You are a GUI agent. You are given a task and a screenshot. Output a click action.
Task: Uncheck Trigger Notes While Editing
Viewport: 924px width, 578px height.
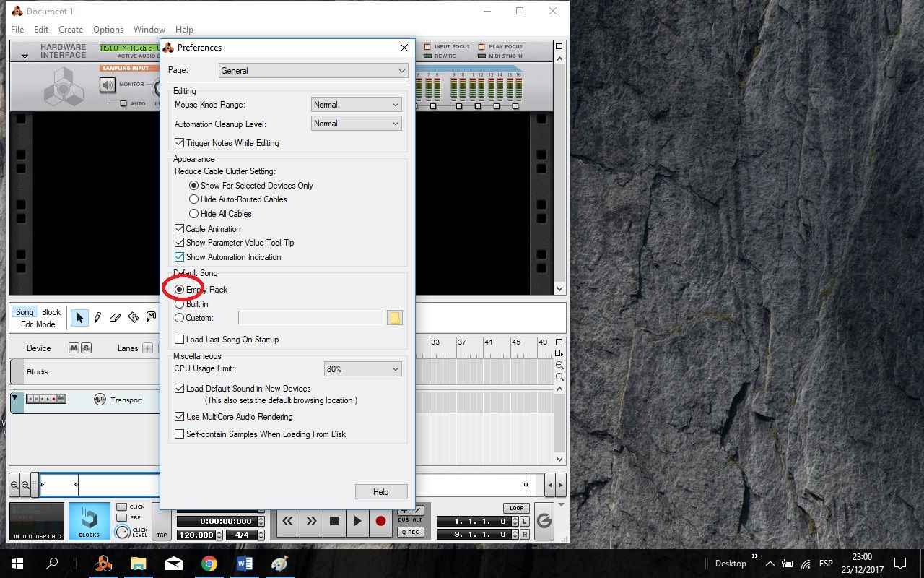(180, 143)
